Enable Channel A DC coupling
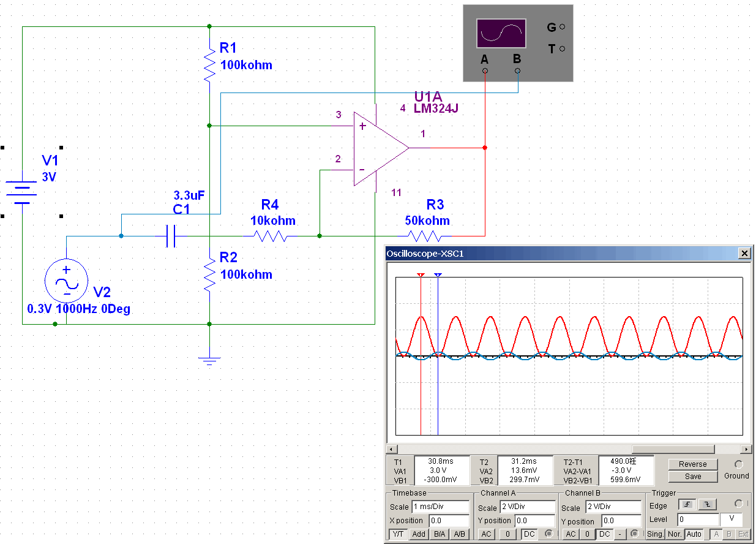Viewport: 756px width, 544px height. pos(530,534)
